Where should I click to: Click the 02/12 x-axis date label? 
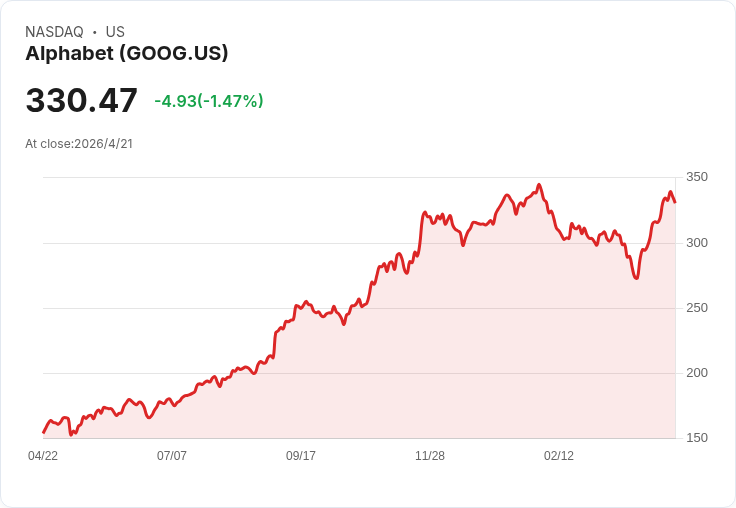pos(559,456)
